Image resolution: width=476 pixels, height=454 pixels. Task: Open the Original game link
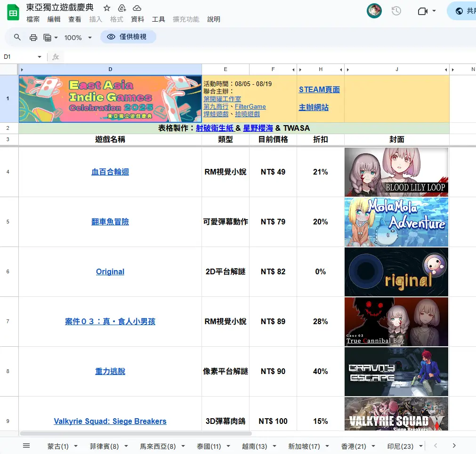point(110,272)
